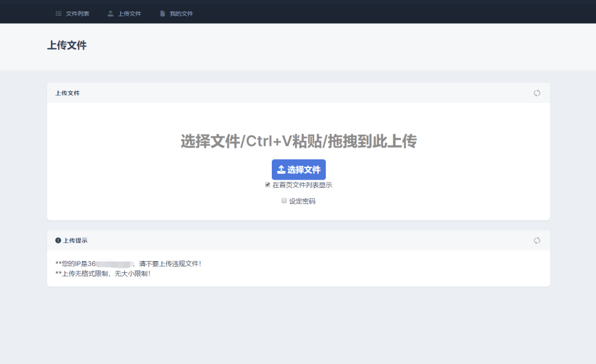Click the list icon in the top navbar
Image resolution: width=596 pixels, height=364 pixels.
pos(59,13)
